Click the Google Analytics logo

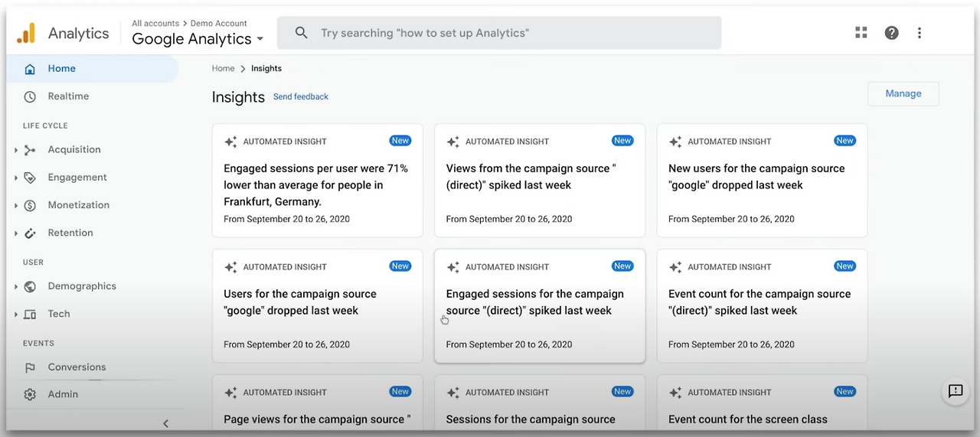coord(26,33)
